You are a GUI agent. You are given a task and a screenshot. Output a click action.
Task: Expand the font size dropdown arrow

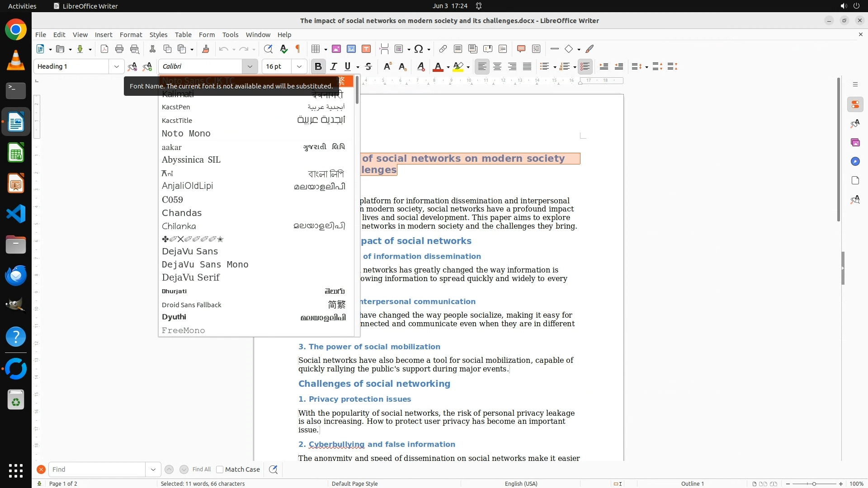(x=299, y=66)
